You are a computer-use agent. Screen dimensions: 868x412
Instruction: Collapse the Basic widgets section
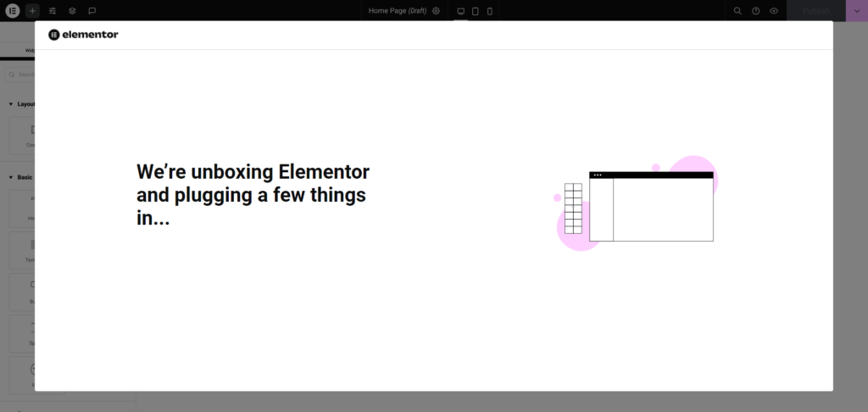point(20,177)
